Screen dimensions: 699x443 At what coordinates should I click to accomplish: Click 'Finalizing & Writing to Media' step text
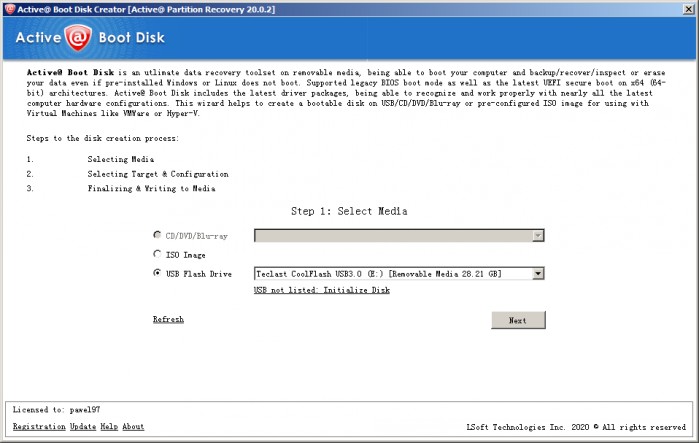pyautogui.click(x=151, y=189)
